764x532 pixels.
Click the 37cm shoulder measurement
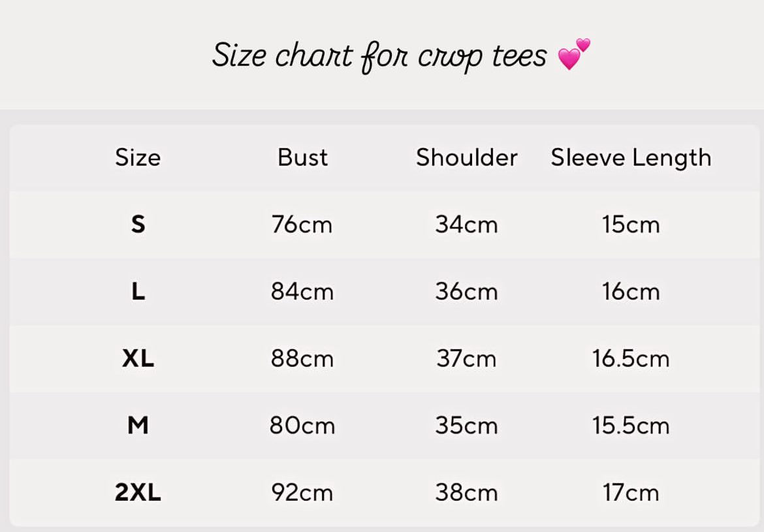pos(466,358)
